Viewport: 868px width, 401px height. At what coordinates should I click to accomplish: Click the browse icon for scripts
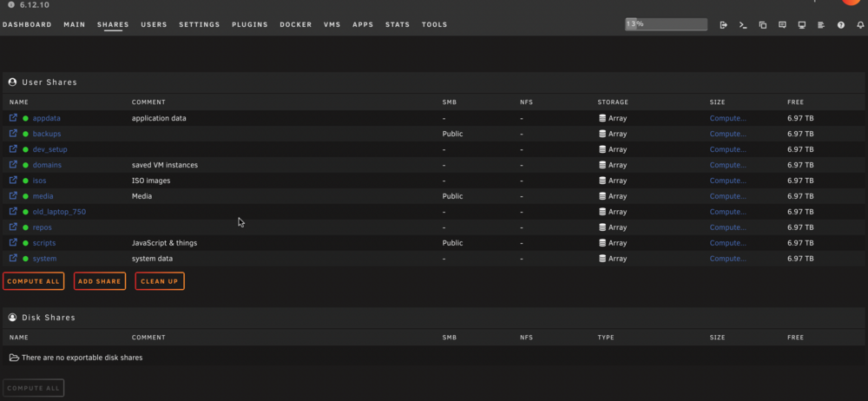tap(13, 242)
